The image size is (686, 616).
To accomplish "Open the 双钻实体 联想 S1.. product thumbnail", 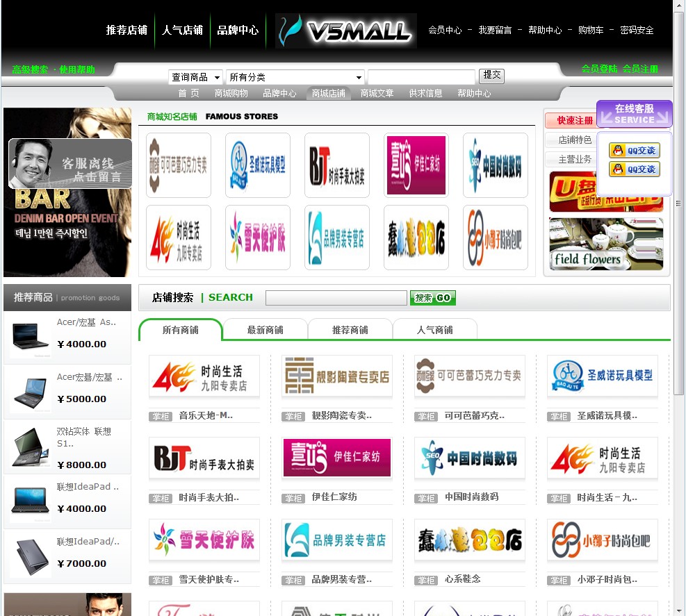I will pos(30,447).
